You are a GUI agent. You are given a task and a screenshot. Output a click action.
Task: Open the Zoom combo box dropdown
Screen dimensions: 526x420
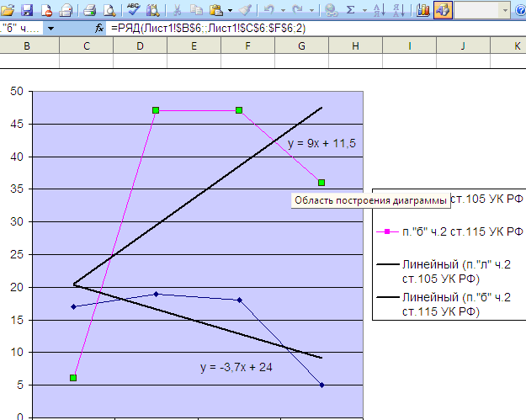point(505,10)
